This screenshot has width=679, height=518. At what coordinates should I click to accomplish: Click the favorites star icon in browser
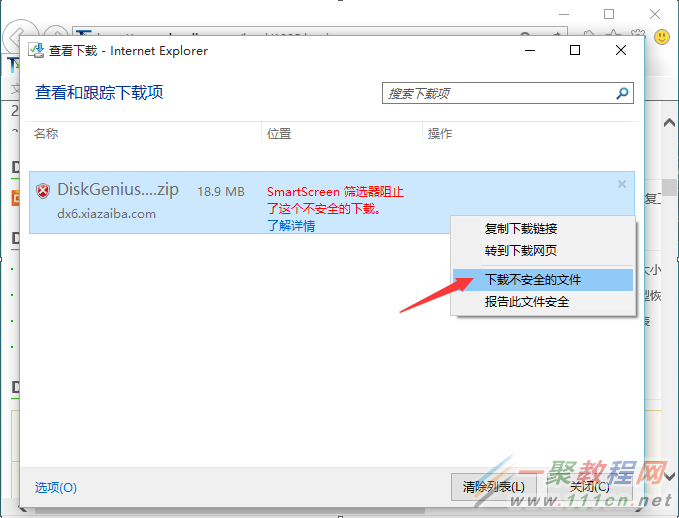coord(614,34)
